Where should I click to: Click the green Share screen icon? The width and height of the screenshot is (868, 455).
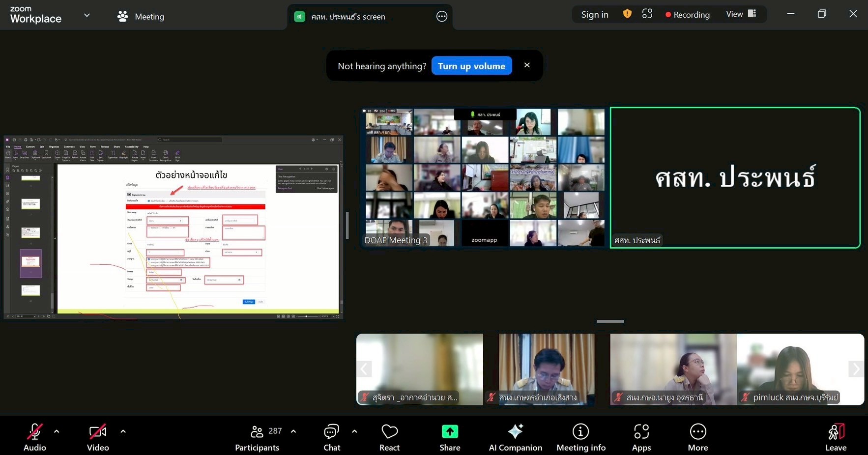(x=450, y=432)
